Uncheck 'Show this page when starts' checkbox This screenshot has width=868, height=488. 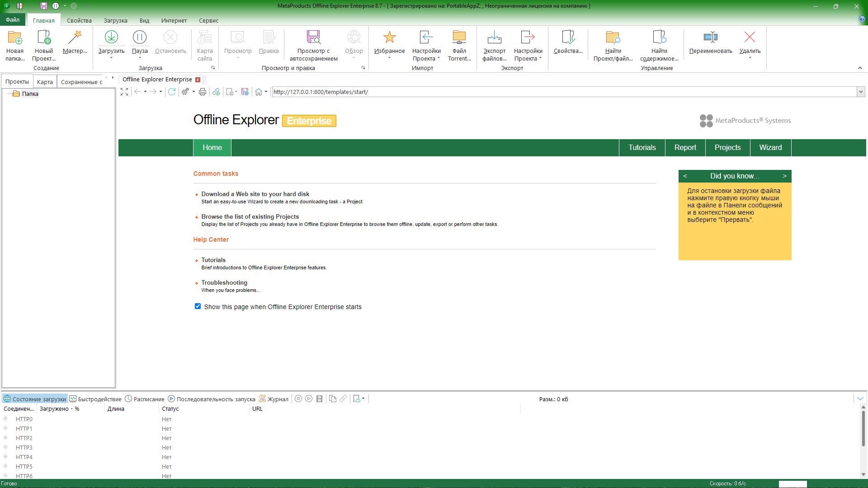coord(198,306)
